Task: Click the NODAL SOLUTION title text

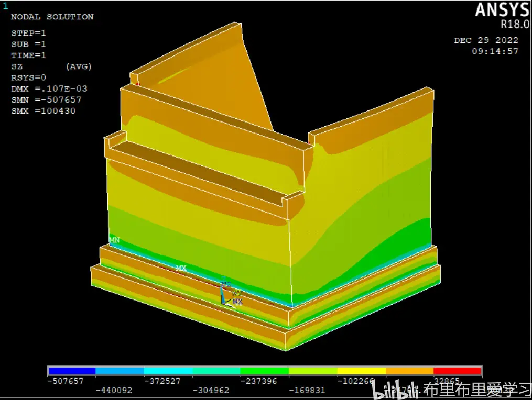Action: [52, 17]
